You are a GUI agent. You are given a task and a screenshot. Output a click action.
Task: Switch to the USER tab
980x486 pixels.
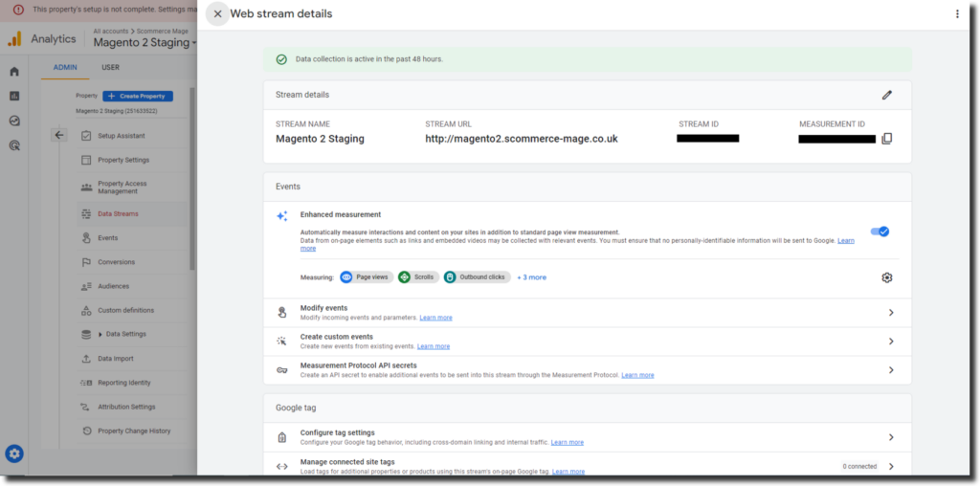click(110, 68)
